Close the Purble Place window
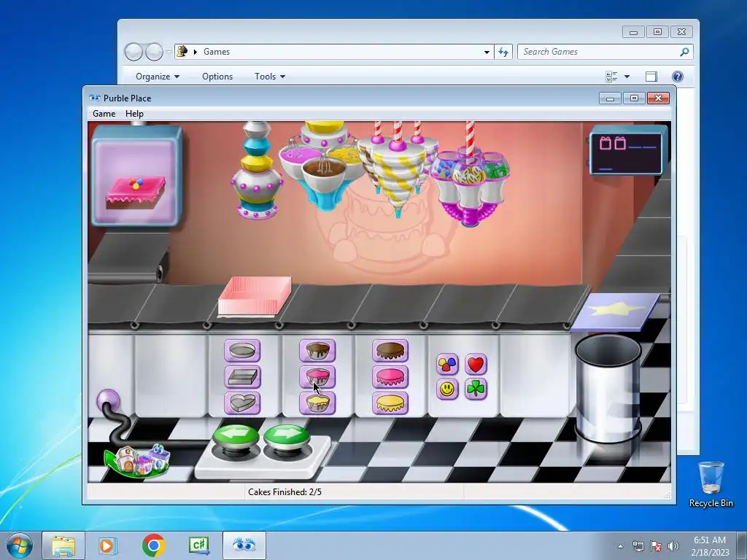Screen dimensions: 747x560 tap(659, 98)
